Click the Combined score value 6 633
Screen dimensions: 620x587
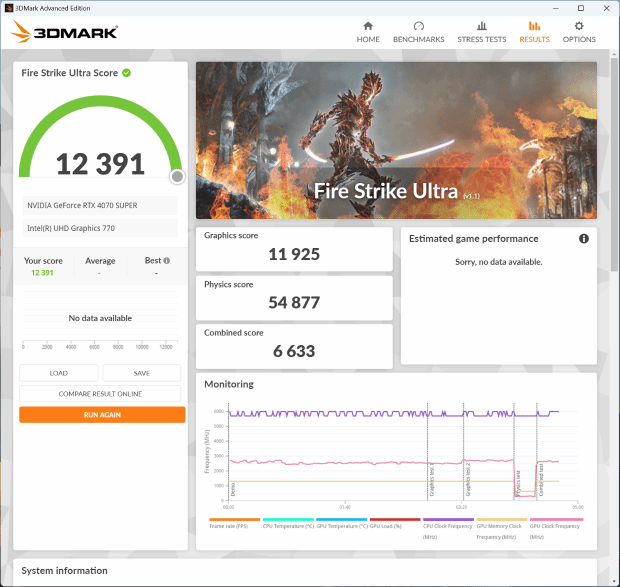294,351
